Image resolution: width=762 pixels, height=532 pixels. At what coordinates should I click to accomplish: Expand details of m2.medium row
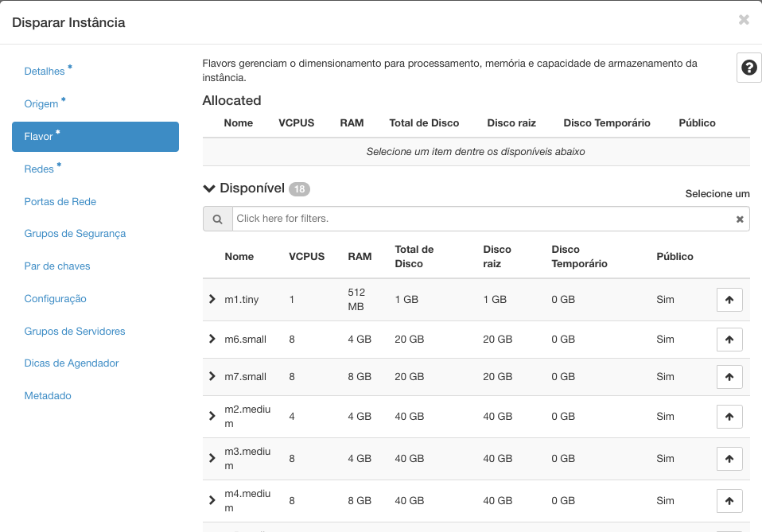coord(212,416)
